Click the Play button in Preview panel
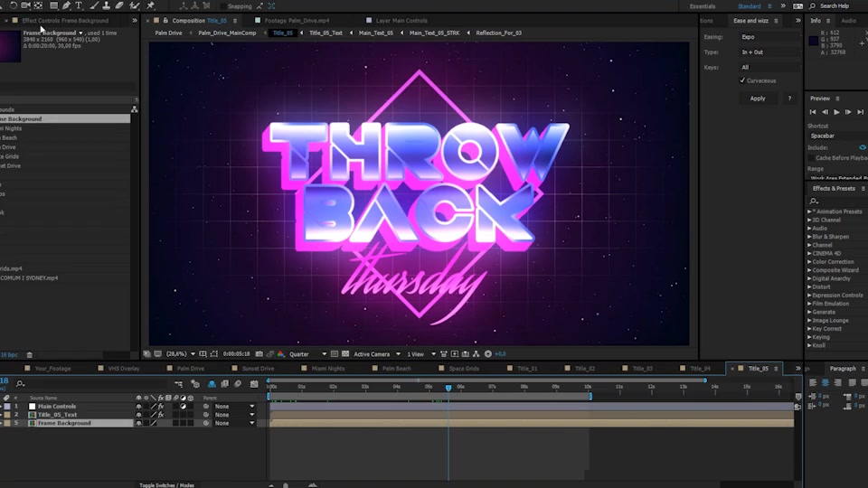Image resolution: width=868 pixels, height=488 pixels. [x=836, y=112]
